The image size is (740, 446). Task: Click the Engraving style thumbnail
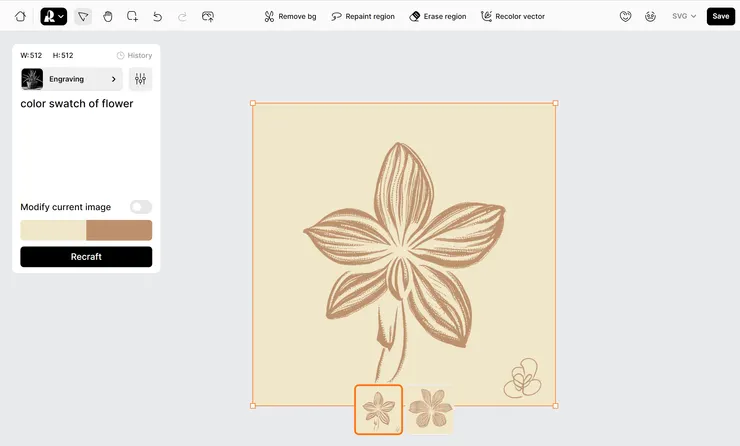click(x=32, y=79)
